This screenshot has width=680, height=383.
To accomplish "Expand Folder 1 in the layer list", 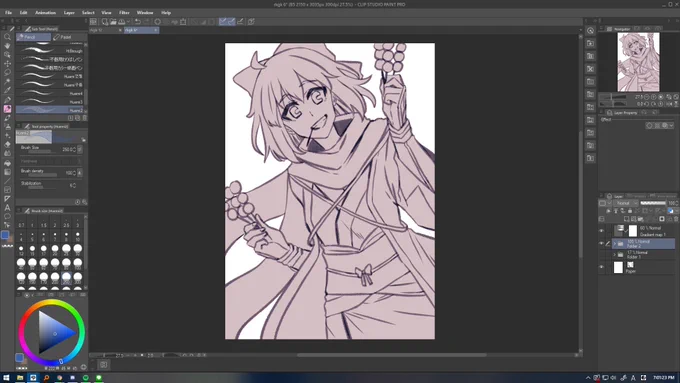I will click(x=615, y=255).
